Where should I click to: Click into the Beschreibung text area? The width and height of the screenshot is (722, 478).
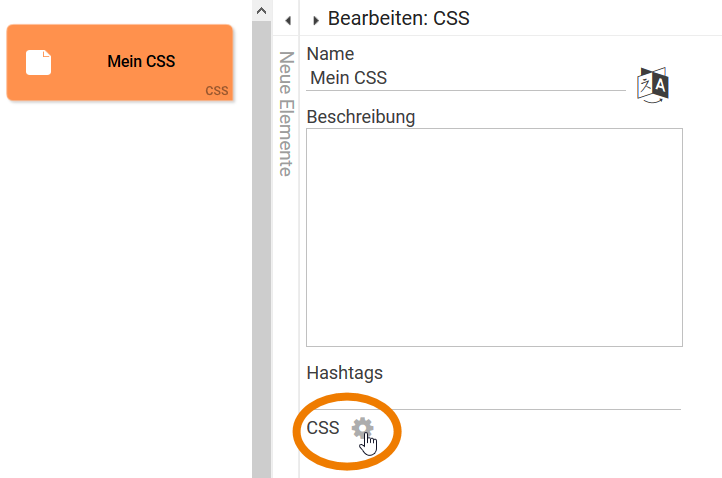tap(494, 237)
